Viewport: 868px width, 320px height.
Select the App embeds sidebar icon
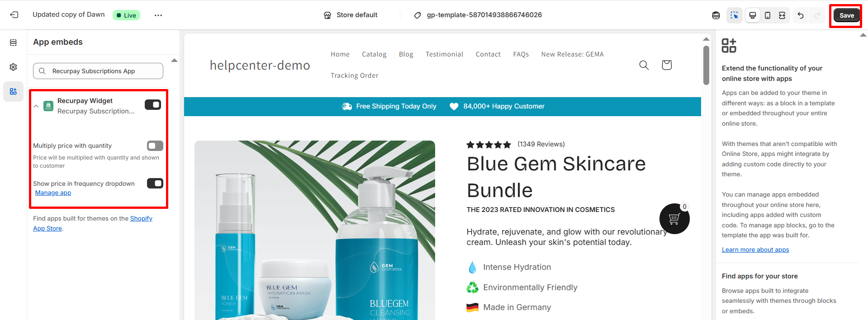pyautogui.click(x=13, y=91)
